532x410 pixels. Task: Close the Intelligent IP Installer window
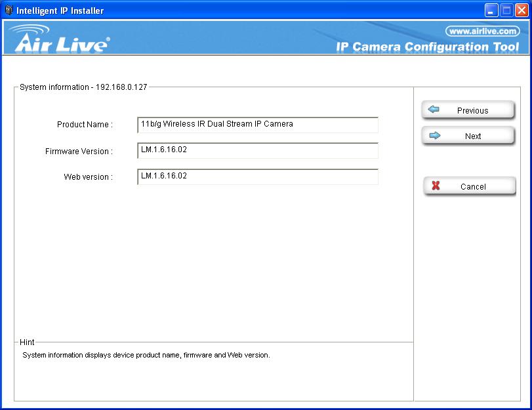(522, 10)
